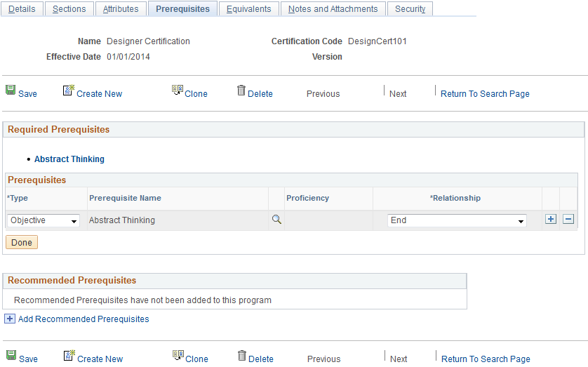Viewport: 588px width, 367px height.
Task: Click the Delete link in bottom toolbar
Action: (261, 359)
